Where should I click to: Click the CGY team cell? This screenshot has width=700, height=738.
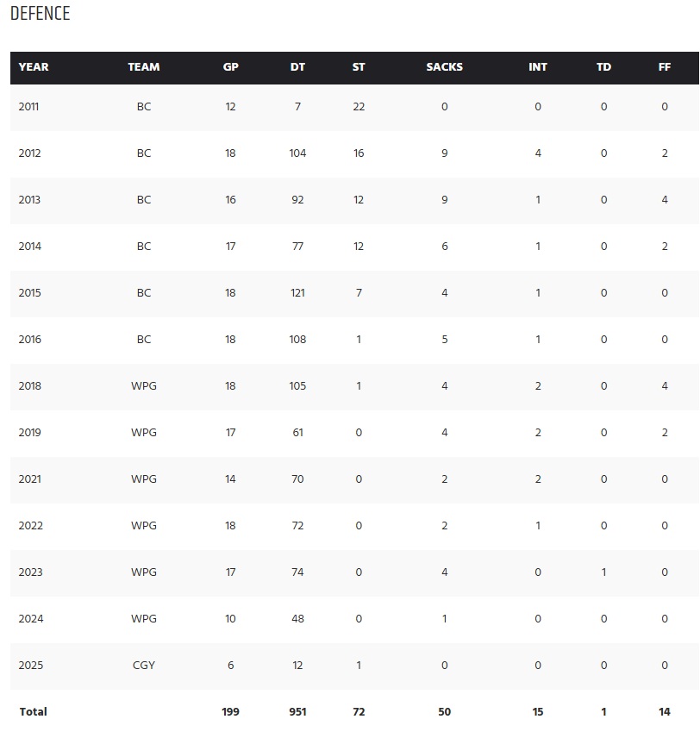tap(144, 666)
